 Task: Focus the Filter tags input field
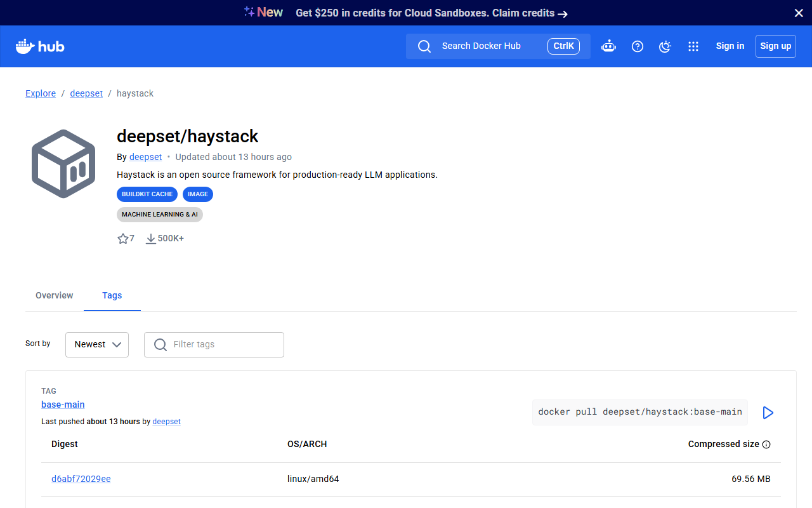[214, 344]
